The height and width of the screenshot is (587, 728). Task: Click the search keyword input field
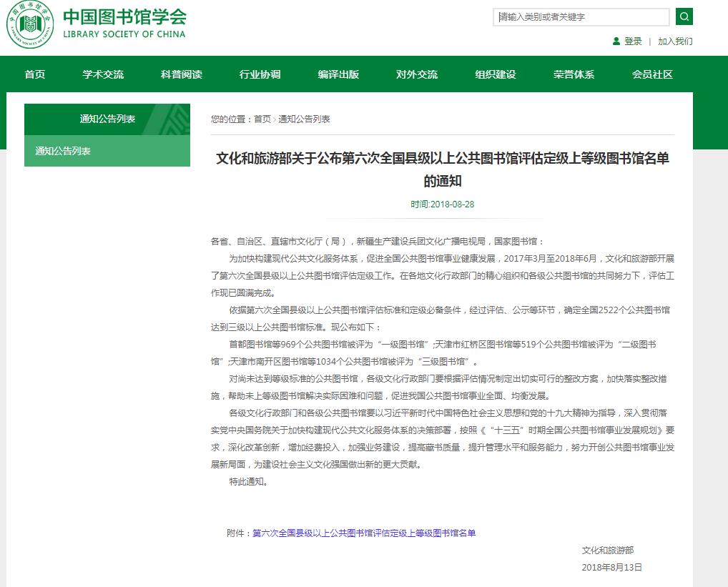582,17
